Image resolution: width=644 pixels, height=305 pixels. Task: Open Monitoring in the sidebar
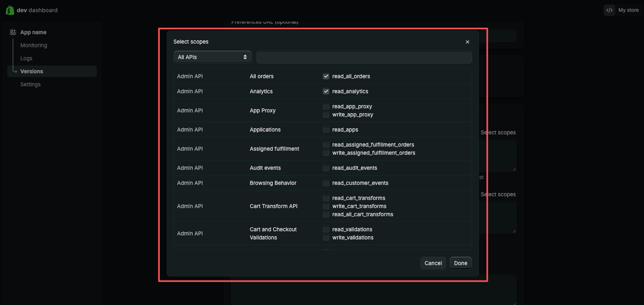pos(34,45)
